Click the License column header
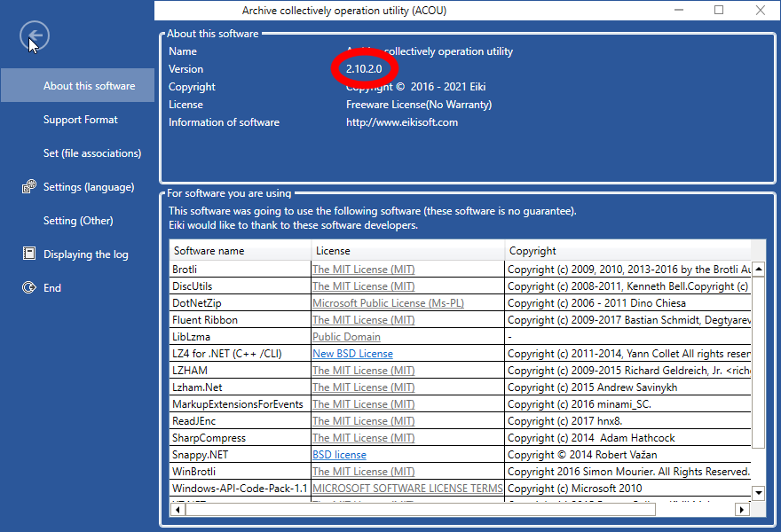The image size is (781, 532). click(333, 251)
